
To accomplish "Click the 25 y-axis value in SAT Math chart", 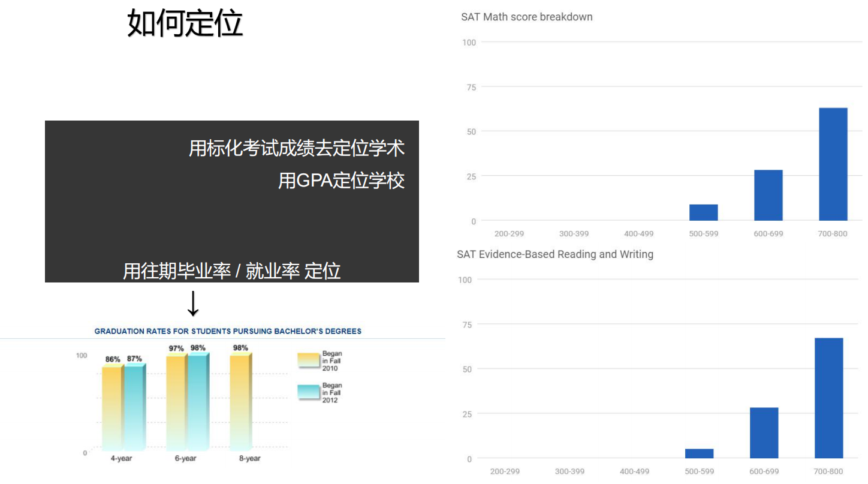I will pos(471,176).
